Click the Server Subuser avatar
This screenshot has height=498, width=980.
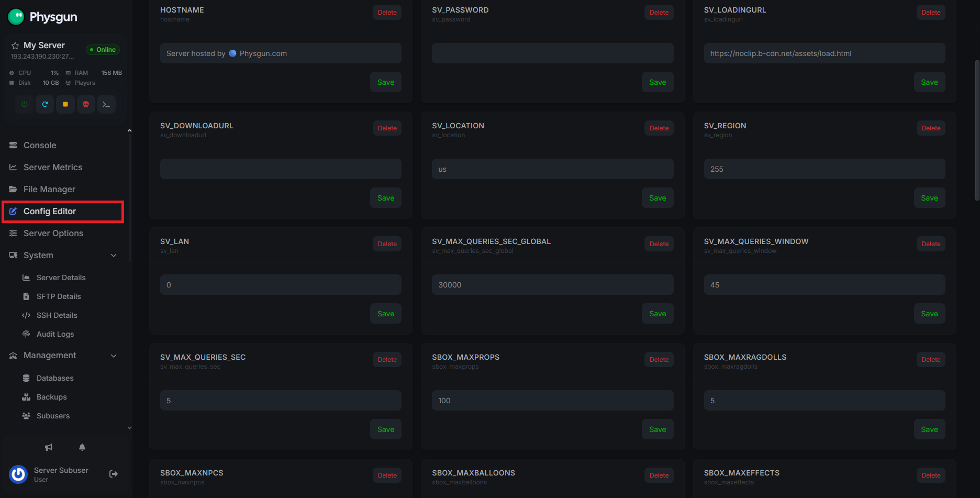[18, 474]
